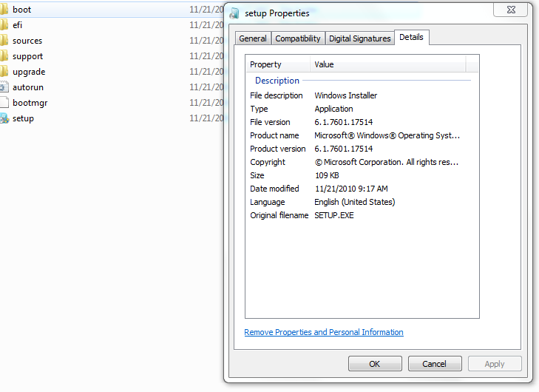This screenshot has height=392, width=539.
Task: Select the bootmgr file icon
Action: (4, 103)
